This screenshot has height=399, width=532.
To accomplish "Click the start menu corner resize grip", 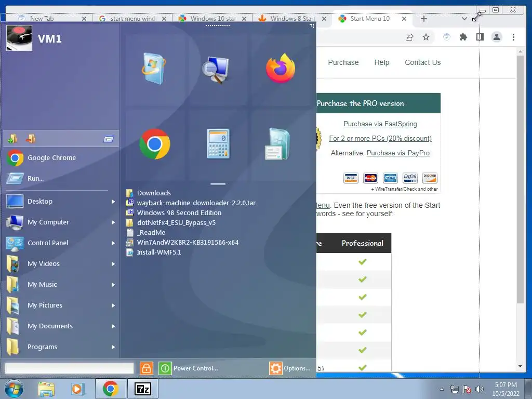I will 312,26.
